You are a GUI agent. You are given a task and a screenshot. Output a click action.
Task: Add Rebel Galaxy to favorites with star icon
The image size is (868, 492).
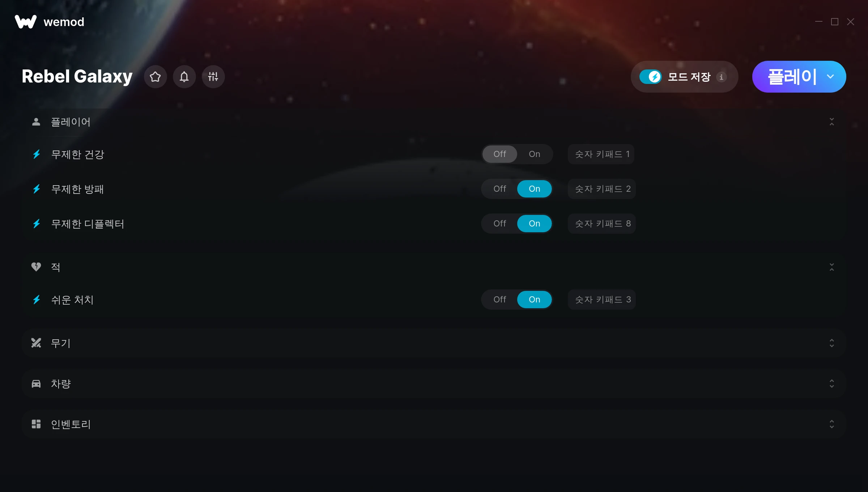click(156, 77)
